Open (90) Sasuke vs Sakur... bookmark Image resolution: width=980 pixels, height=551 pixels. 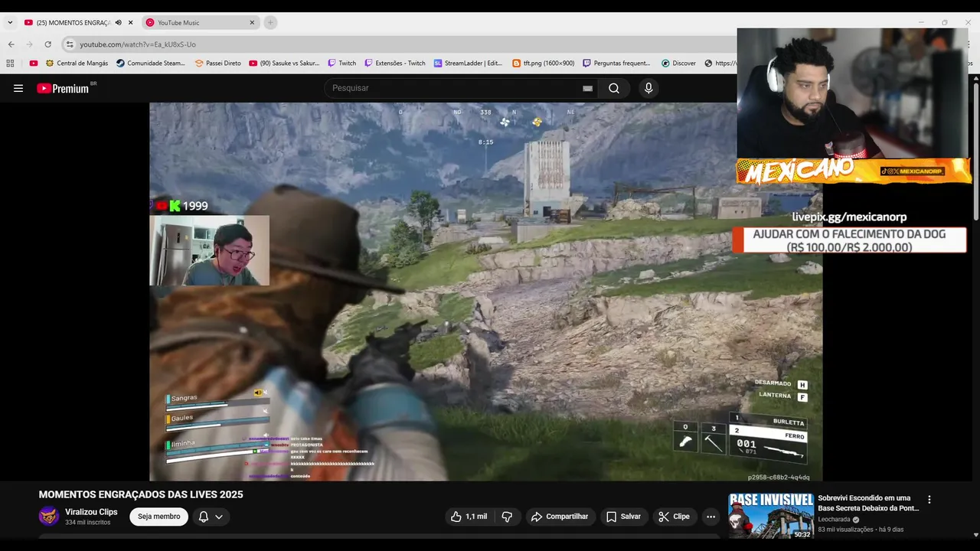pyautogui.click(x=284, y=64)
